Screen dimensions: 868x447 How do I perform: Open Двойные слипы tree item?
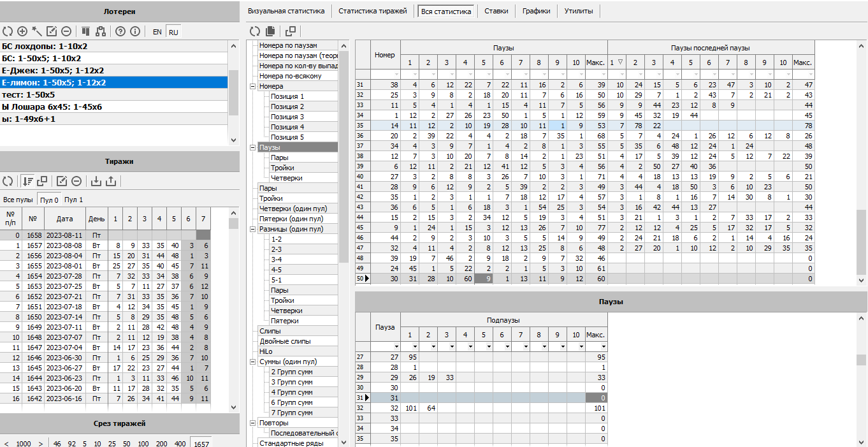[x=285, y=341]
